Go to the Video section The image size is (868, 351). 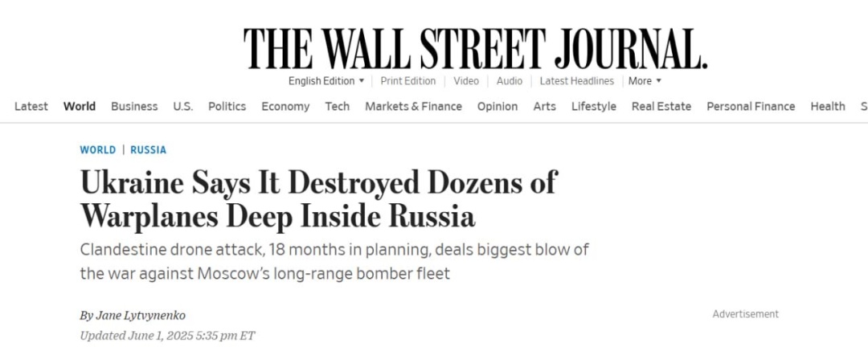(466, 81)
